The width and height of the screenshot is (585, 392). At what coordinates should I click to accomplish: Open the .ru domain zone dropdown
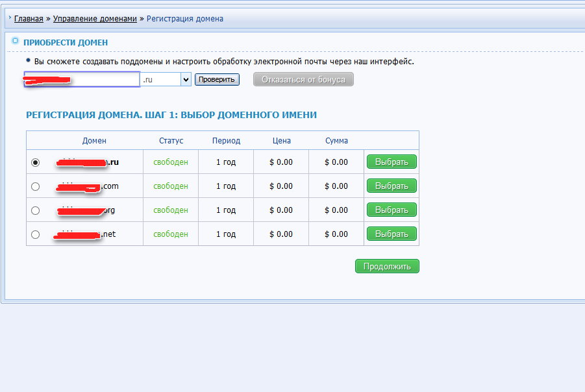185,79
